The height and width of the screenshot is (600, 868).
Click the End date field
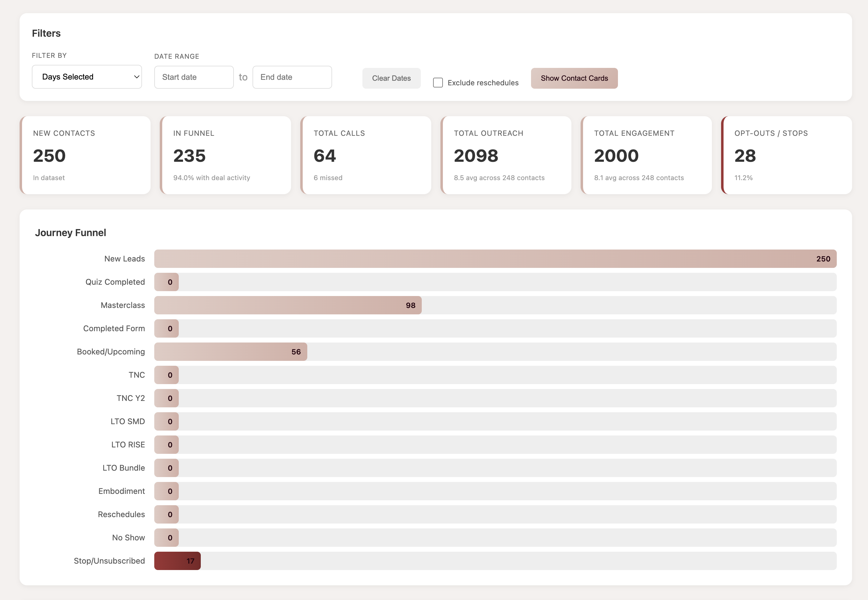tap(292, 77)
